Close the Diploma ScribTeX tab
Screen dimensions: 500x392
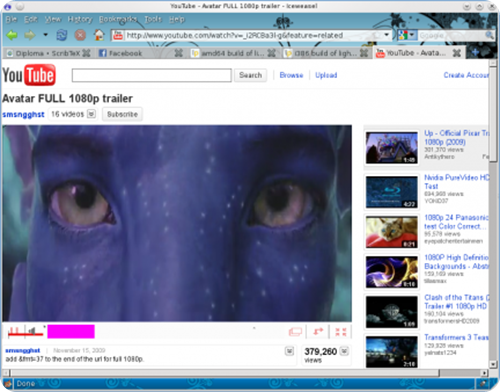coord(86,53)
